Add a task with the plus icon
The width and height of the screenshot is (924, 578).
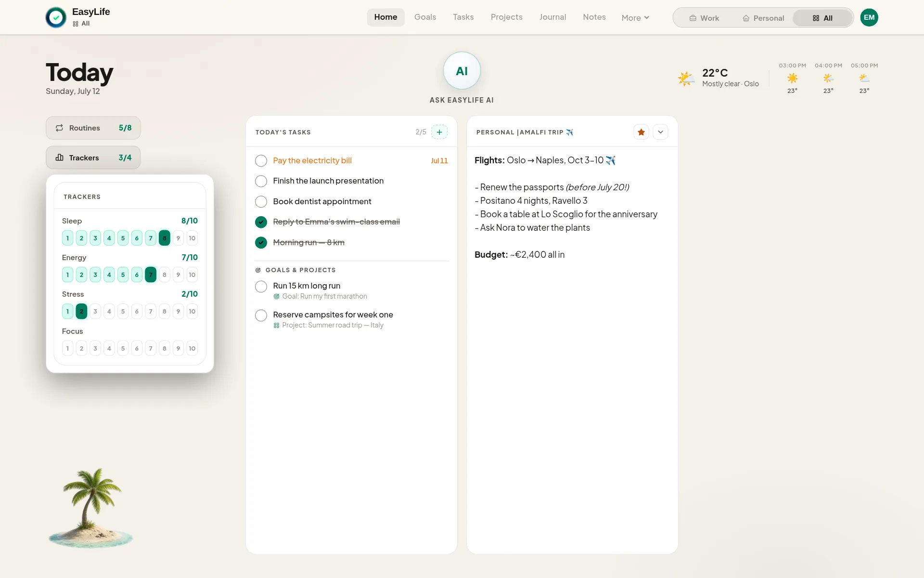click(439, 132)
